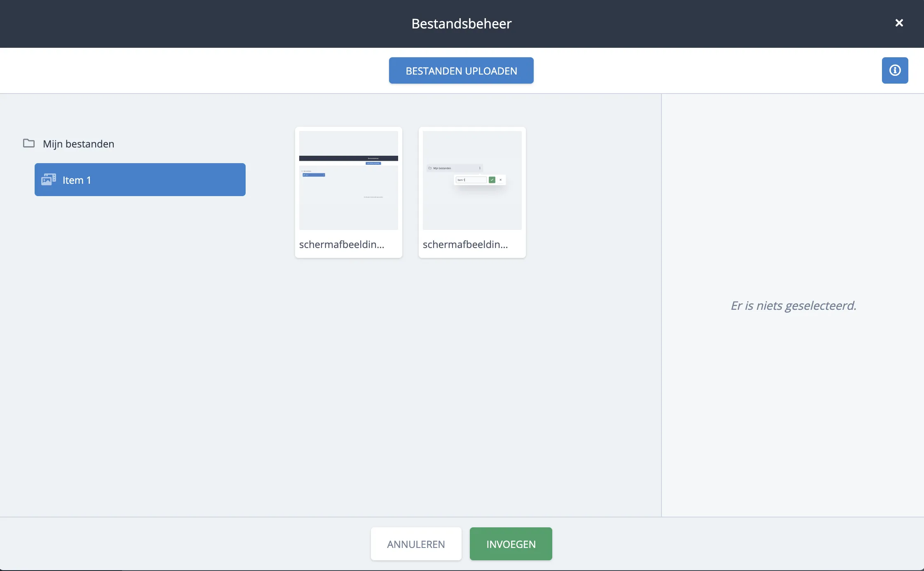Click the blank space right of Item 1 label
The width and height of the screenshot is (924, 571).
[x=173, y=180]
